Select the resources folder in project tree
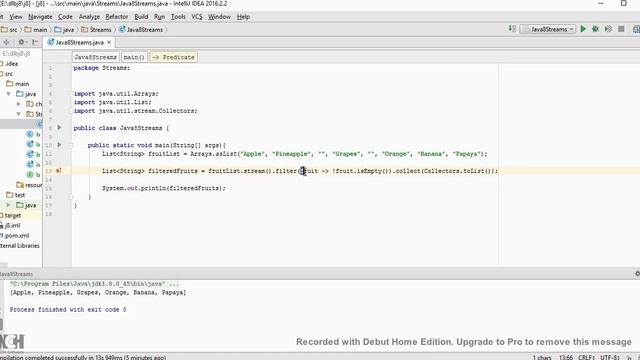The image size is (640, 360). 29,185
